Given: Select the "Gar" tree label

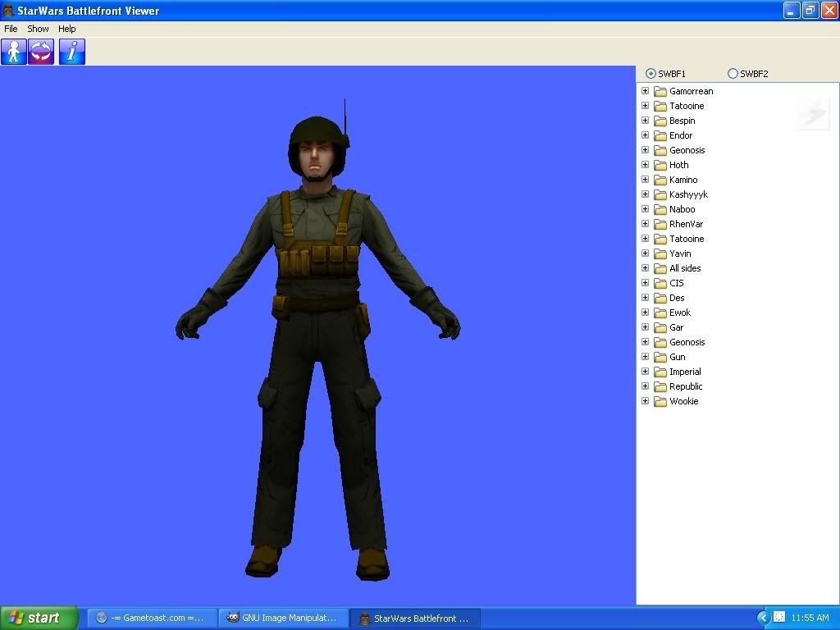Looking at the screenshot, I should coord(676,327).
